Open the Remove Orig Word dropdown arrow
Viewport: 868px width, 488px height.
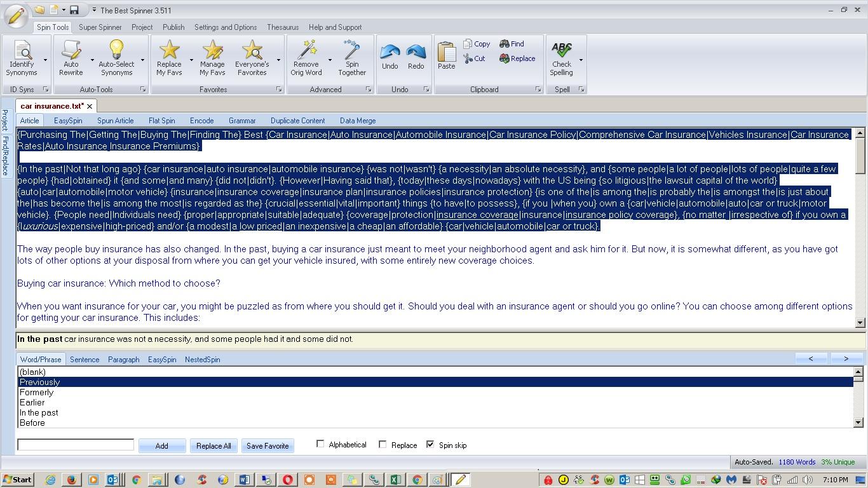click(x=330, y=60)
